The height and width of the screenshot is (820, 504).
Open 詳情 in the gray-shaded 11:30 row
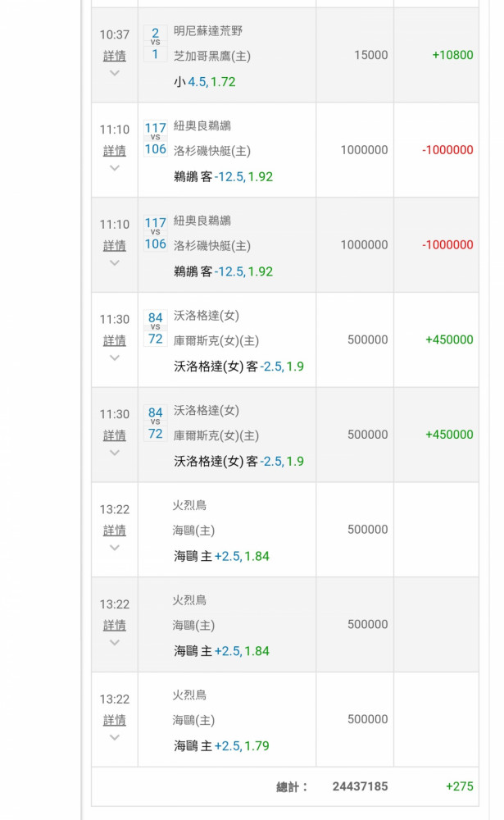coord(115,435)
